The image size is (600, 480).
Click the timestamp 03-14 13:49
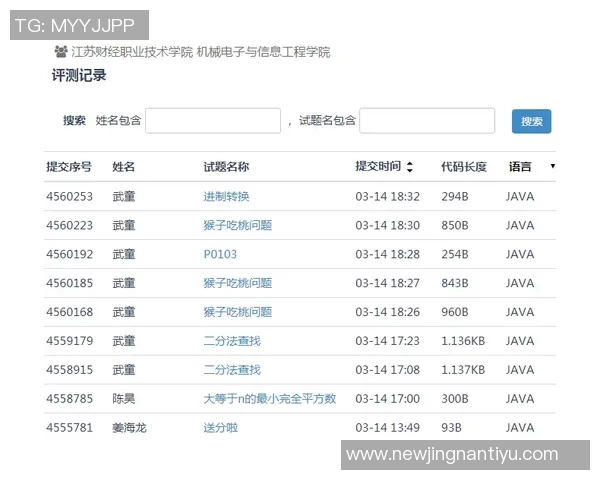(387, 428)
